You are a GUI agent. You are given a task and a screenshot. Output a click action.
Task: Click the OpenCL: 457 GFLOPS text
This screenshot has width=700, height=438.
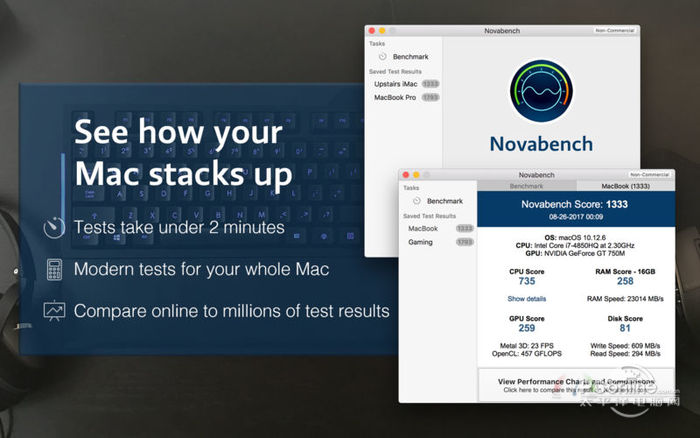coord(527,354)
